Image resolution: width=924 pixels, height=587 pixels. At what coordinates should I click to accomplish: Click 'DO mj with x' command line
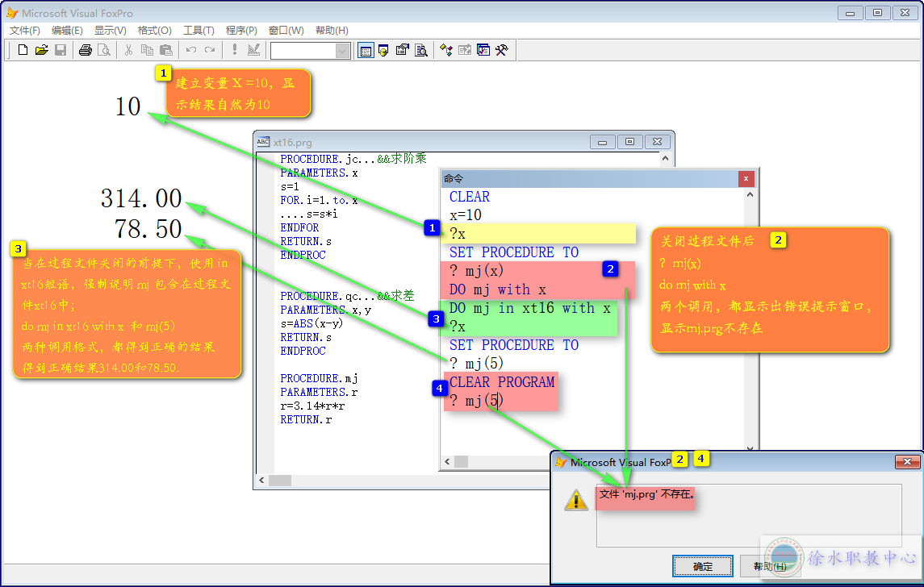[498, 289]
